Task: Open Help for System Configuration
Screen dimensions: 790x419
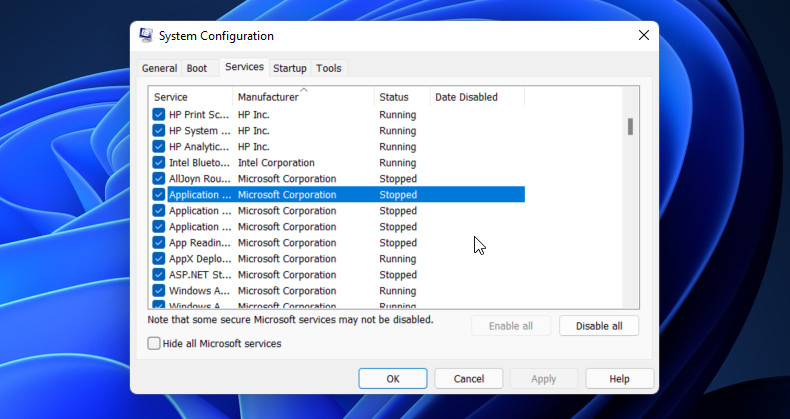Action: tap(619, 379)
